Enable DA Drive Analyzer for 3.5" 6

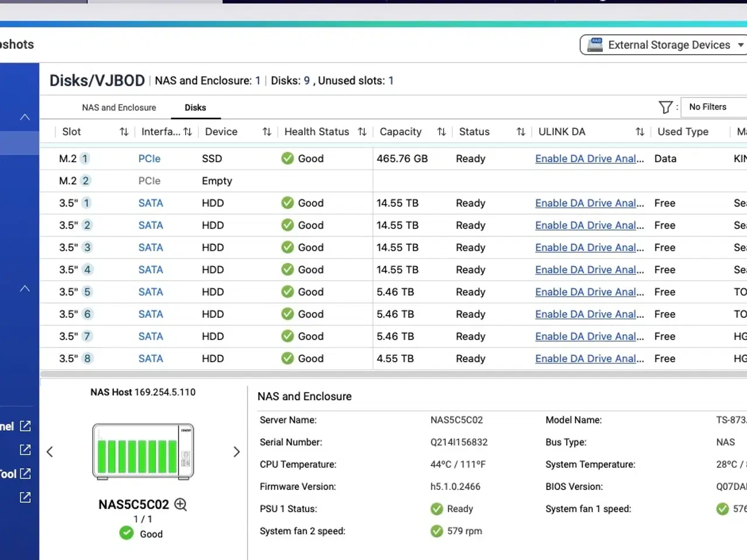click(x=589, y=314)
